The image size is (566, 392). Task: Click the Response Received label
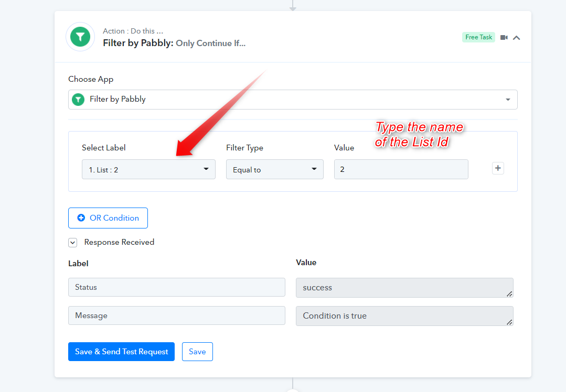click(x=119, y=242)
